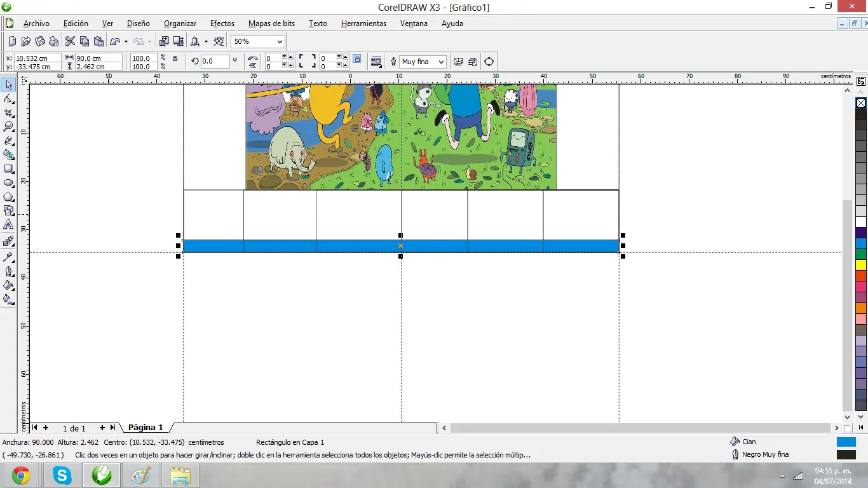
Task: Open the zoom level 50% dropdown
Action: pos(279,41)
